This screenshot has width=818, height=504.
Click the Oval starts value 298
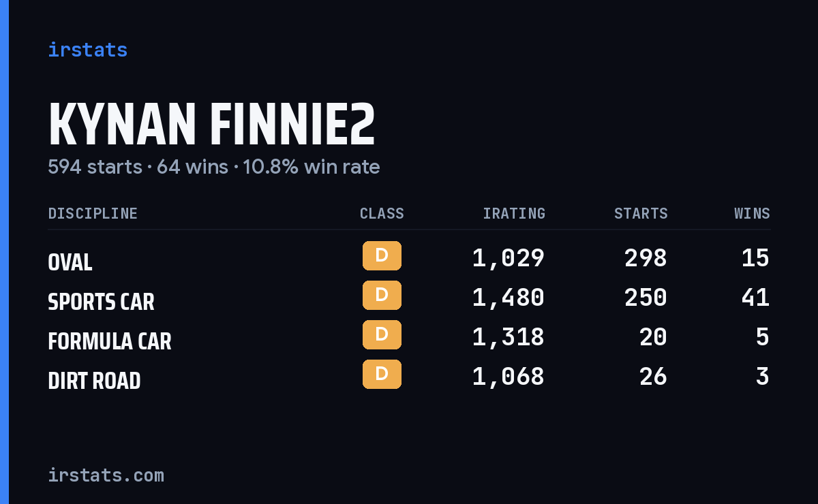tap(646, 258)
